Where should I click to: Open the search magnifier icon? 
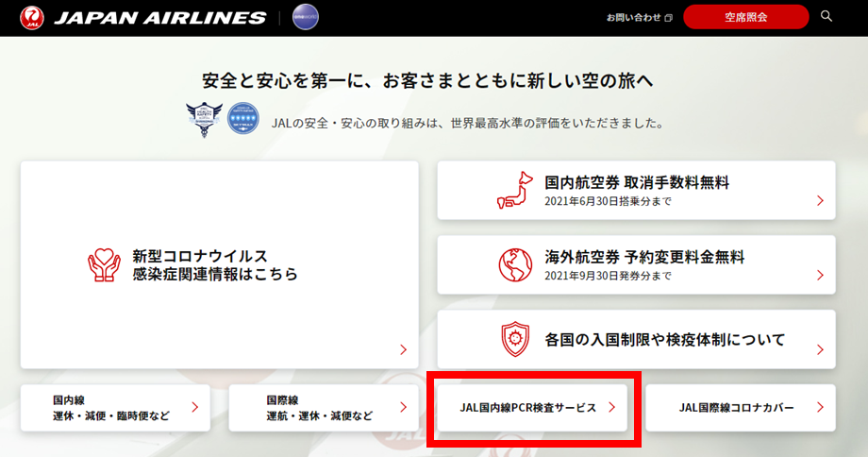(x=826, y=16)
